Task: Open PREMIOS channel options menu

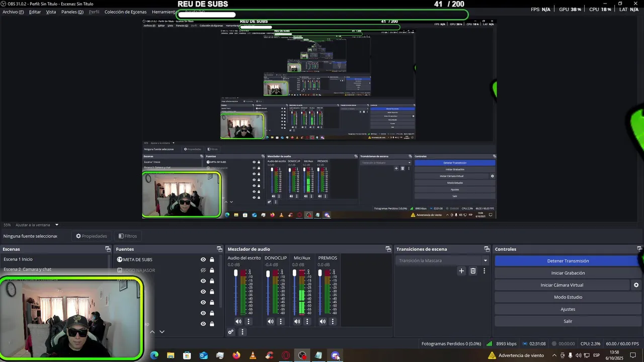Action: [333, 321]
